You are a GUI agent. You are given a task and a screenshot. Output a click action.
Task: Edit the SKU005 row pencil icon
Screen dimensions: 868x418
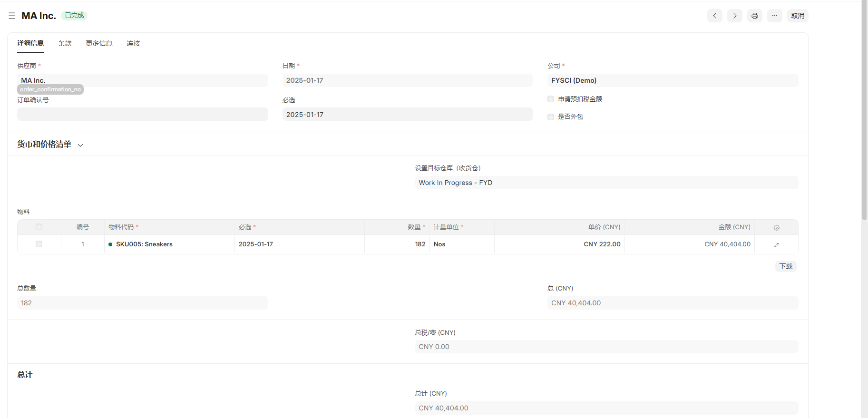point(777,244)
